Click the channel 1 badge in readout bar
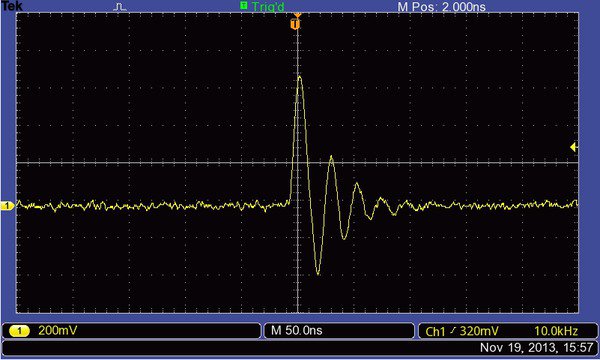 [19, 331]
